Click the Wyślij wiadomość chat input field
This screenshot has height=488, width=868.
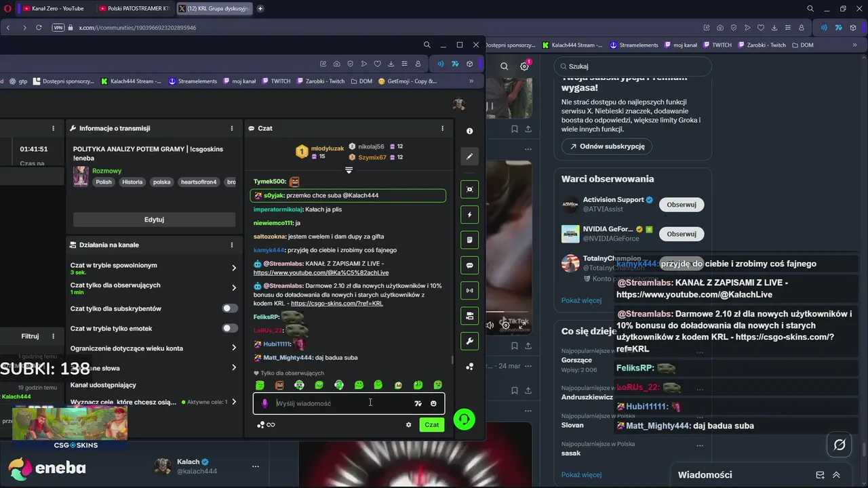(x=349, y=403)
